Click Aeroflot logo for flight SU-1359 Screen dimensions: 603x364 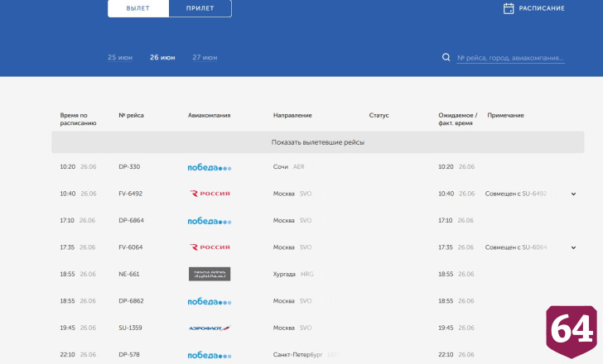coord(210,328)
